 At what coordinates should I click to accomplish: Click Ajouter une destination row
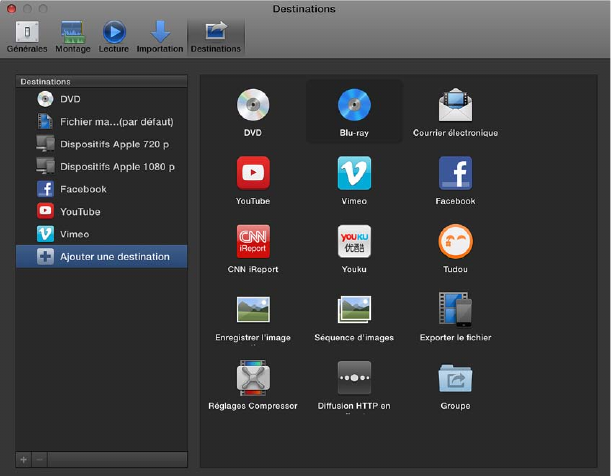point(101,257)
